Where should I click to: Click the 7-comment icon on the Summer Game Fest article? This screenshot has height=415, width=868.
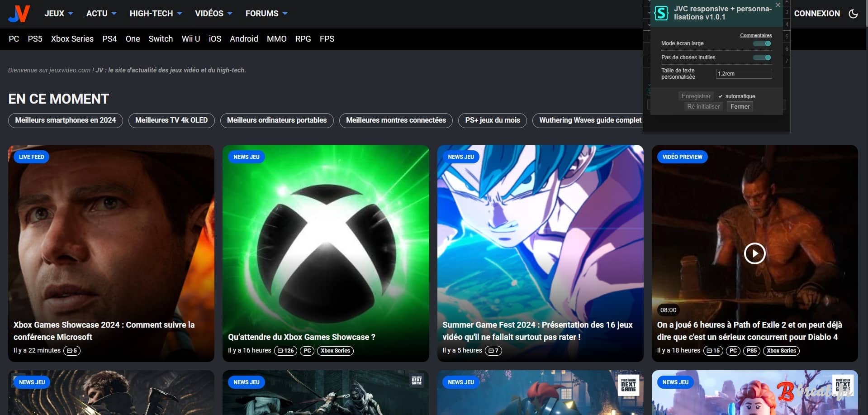point(493,350)
